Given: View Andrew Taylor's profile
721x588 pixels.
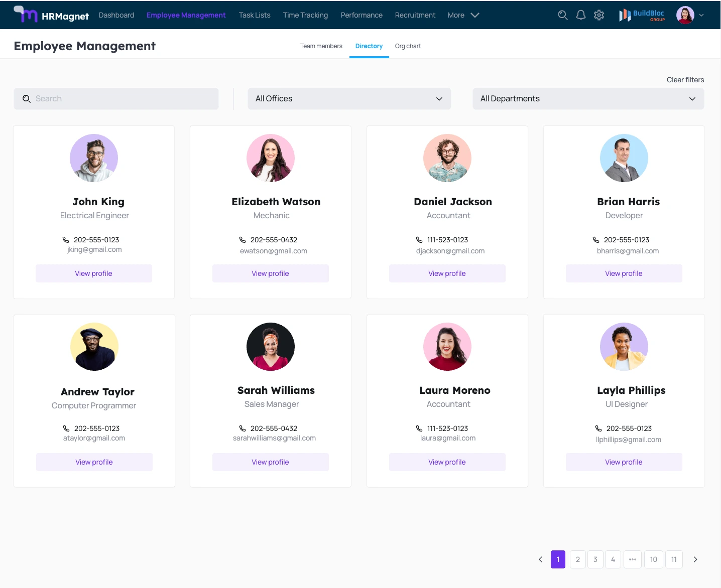Looking at the screenshot, I should [94, 462].
